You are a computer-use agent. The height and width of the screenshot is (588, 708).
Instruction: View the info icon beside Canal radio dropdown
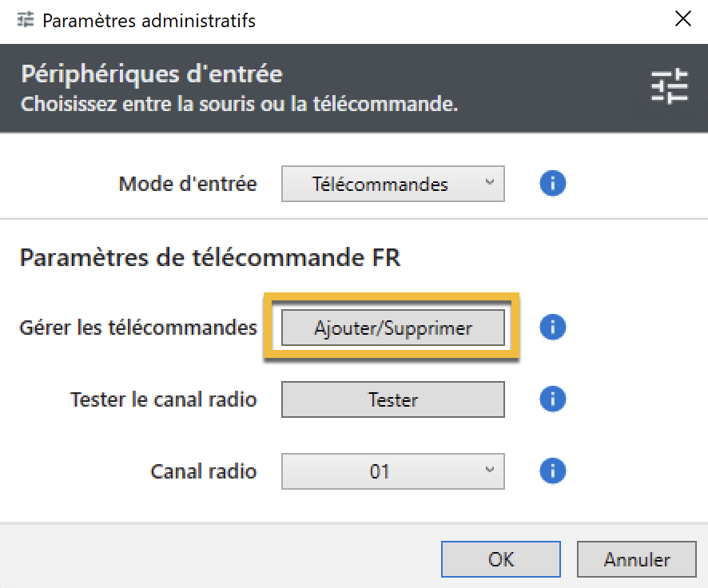click(553, 471)
